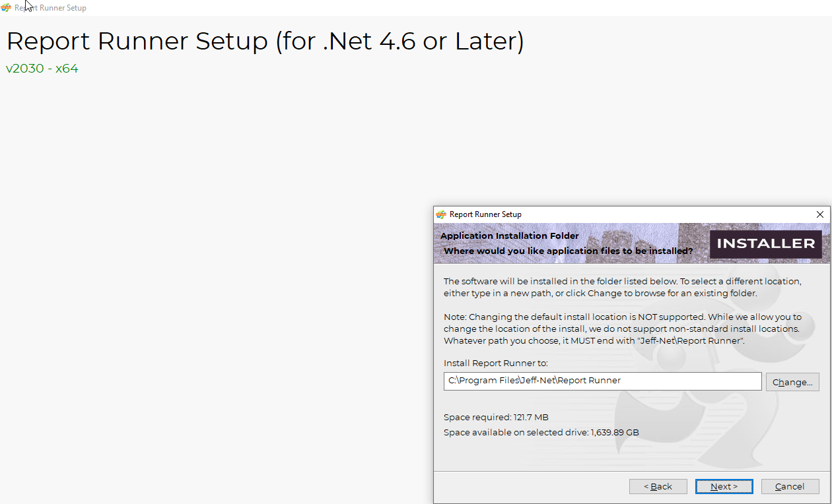
Task: Click the Space available on selected drive text
Action: (541, 433)
